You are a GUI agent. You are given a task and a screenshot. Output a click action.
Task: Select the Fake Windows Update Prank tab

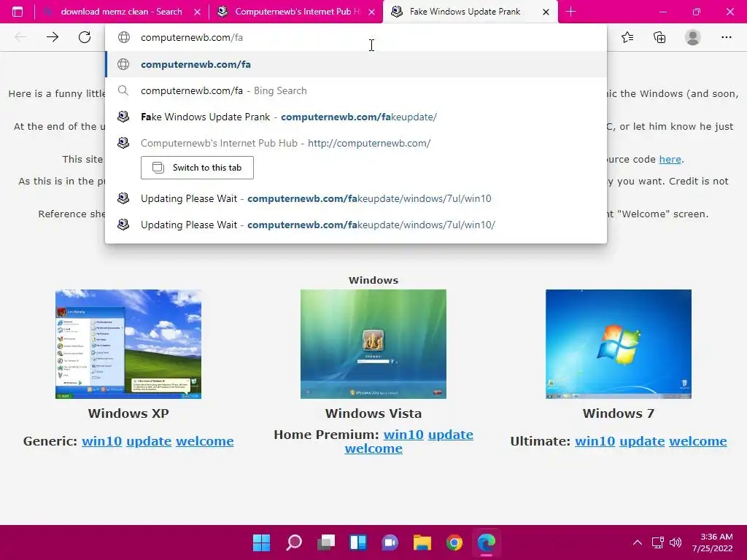pyautogui.click(x=470, y=12)
